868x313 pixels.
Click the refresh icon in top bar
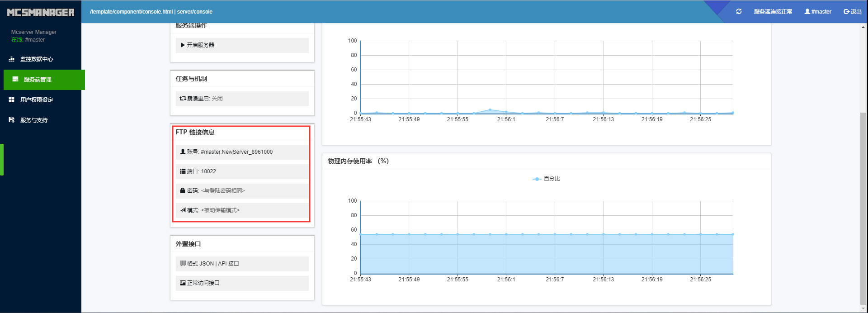click(x=739, y=11)
